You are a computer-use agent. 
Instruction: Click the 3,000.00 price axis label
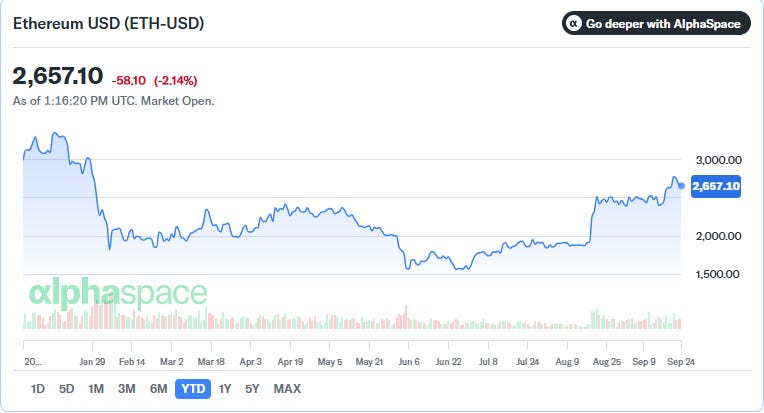pos(719,160)
